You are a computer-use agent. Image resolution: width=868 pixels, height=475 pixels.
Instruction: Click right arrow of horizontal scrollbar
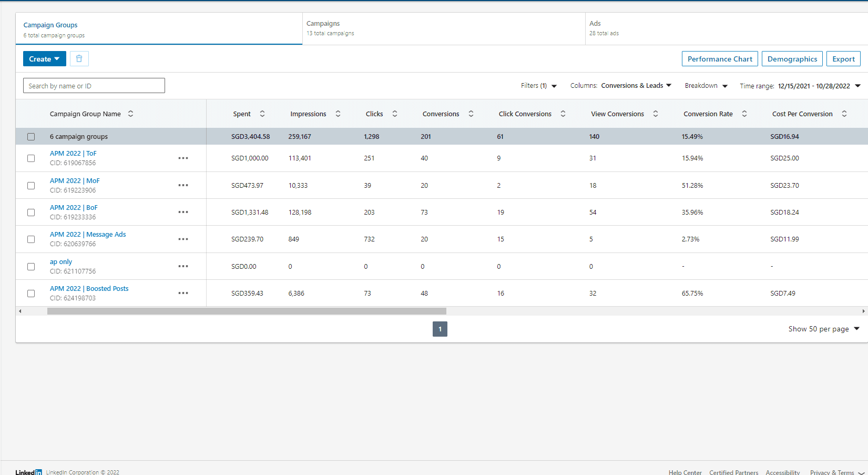863,311
